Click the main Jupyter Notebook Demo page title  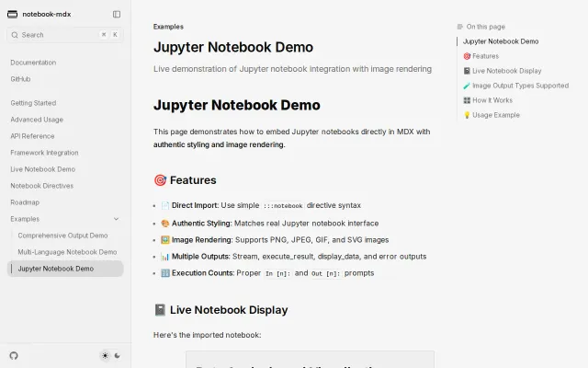click(233, 47)
